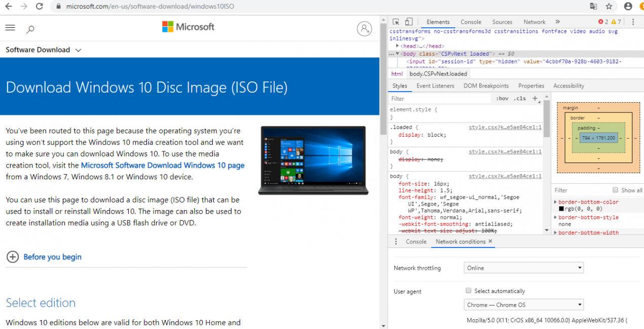The width and height of the screenshot is (644, 329).
Task: Switch to the Console tab in DevTools
Action: (471, 22)
